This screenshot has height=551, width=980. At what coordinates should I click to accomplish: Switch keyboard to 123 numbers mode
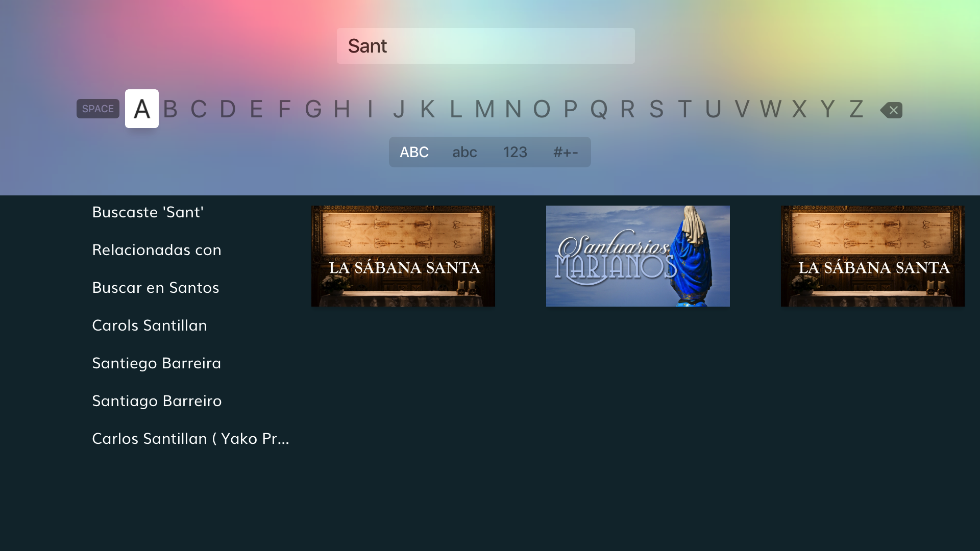(x=515, y=152)
